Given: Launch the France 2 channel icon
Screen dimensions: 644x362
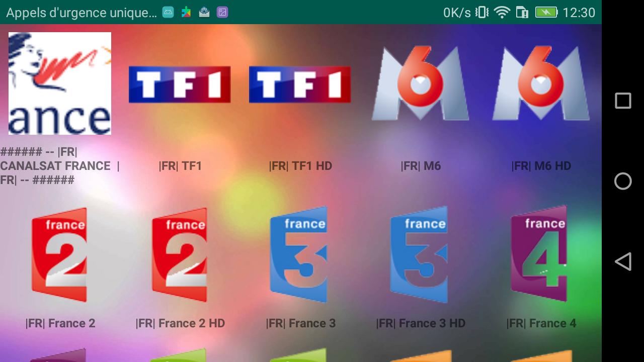Looking at the screenshot, I should (x=60, y=255).
